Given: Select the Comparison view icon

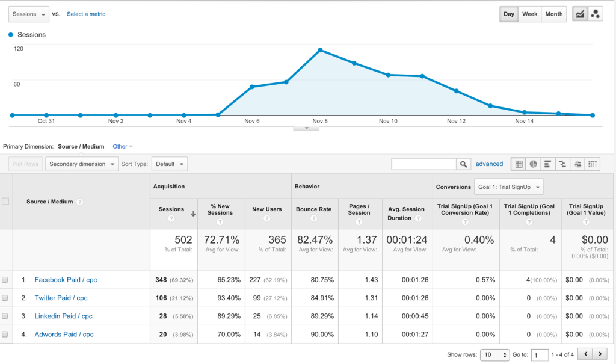Looking at the screenshot, I should pyautogui.click(x=562, y=164).
